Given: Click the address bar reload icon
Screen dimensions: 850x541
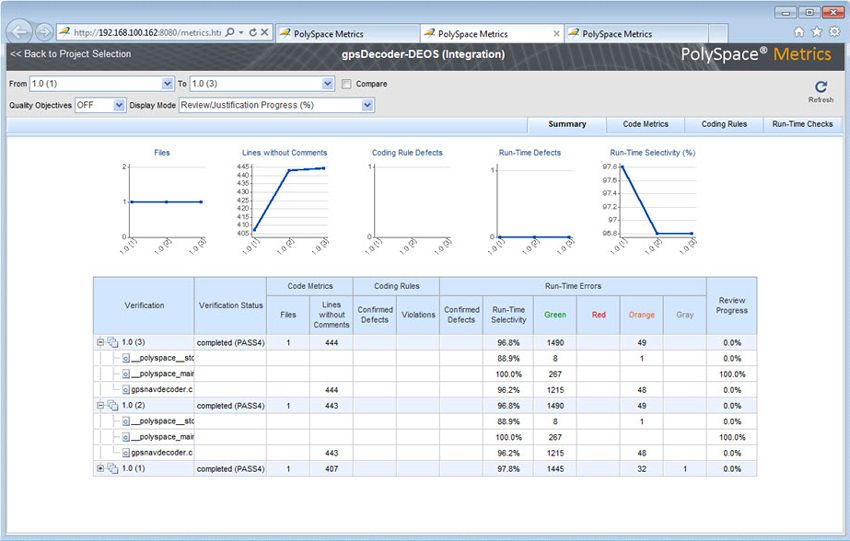Looking at the screenshot, I should (251, 32).
